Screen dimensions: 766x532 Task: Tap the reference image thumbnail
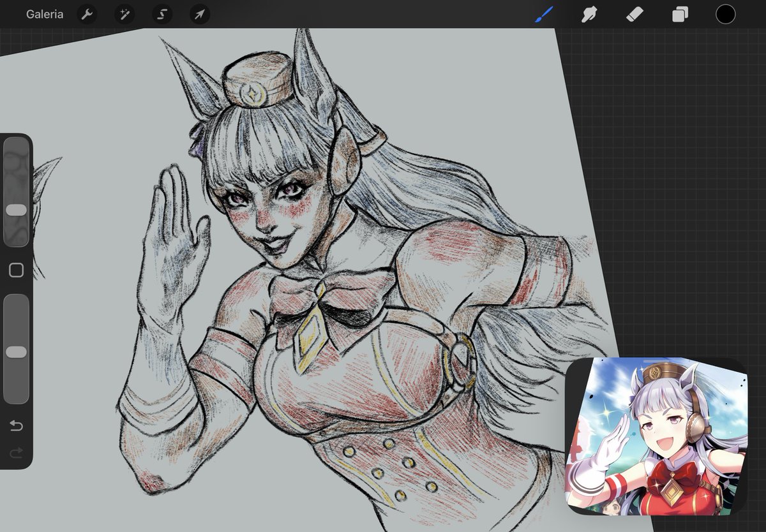point(656,436)
